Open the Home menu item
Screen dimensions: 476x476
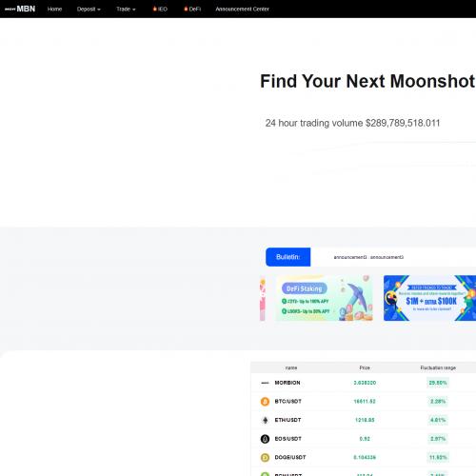coord(54,10)
